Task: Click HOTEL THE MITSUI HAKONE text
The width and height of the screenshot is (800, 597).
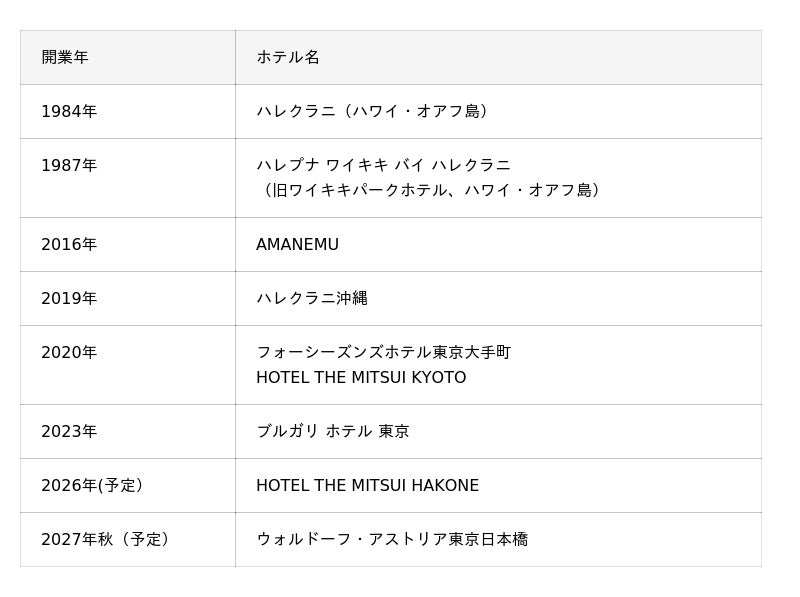Action: tap(367, 485)
